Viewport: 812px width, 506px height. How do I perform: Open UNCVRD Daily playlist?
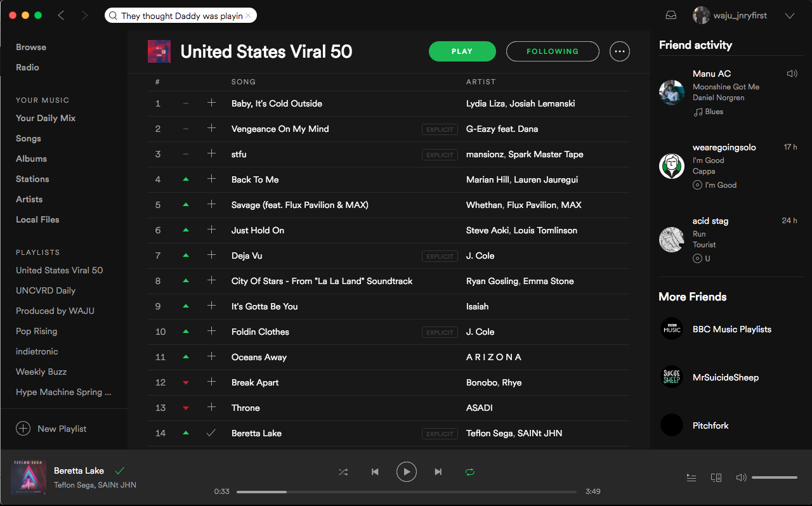(x=46, y=290)
